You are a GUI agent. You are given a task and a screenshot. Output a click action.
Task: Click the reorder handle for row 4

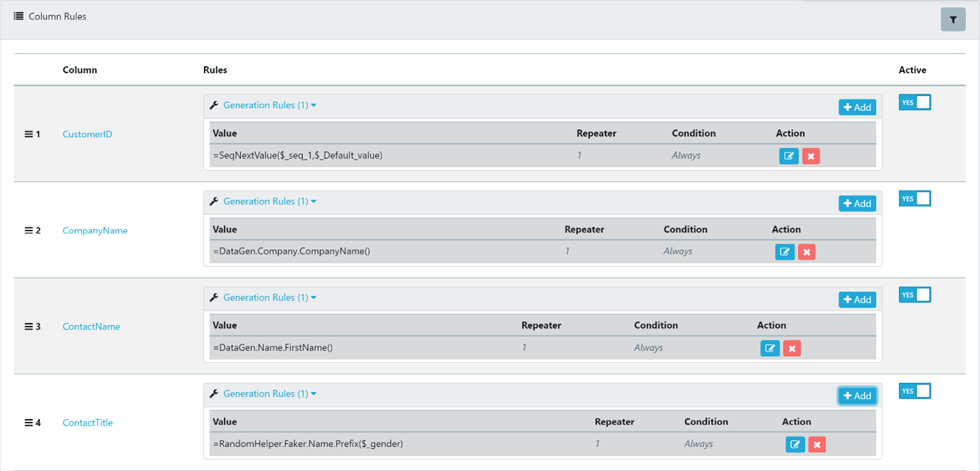coord(28,423)
